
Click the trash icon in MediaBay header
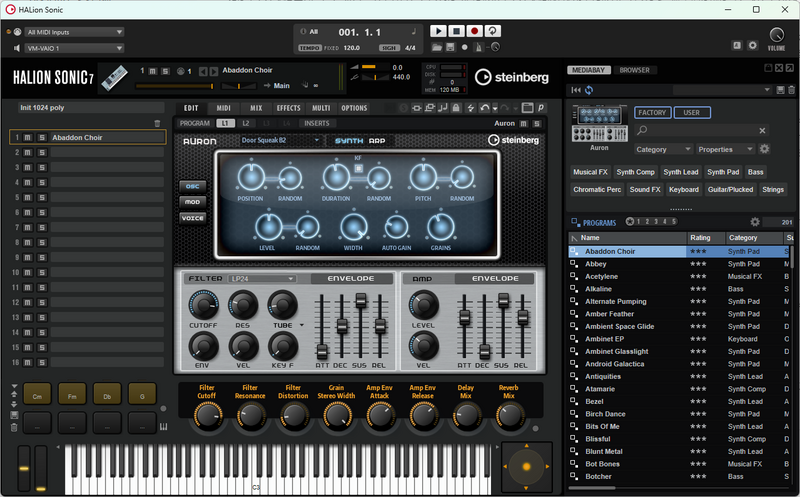click(791, 90)
